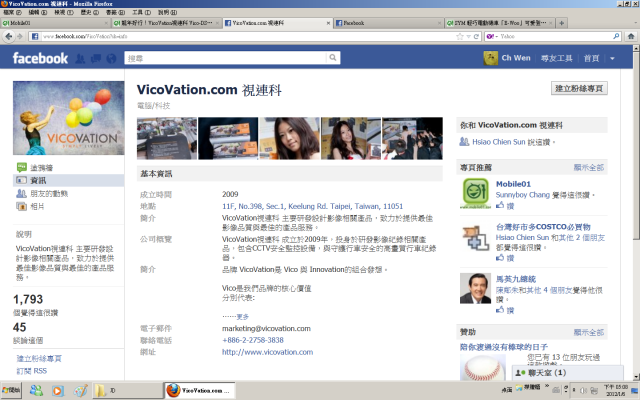
Task: Select the 相片 sidebar item
Action: 69,206
